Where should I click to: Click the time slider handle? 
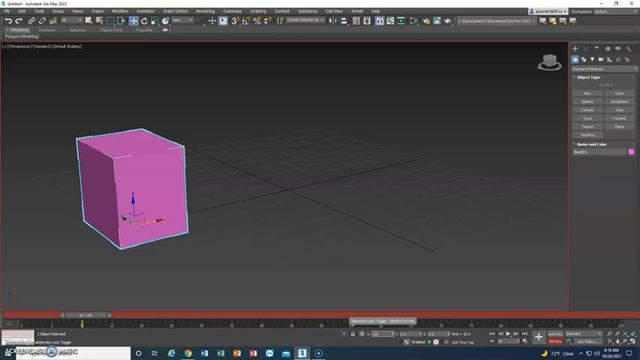tap(86, 316)
